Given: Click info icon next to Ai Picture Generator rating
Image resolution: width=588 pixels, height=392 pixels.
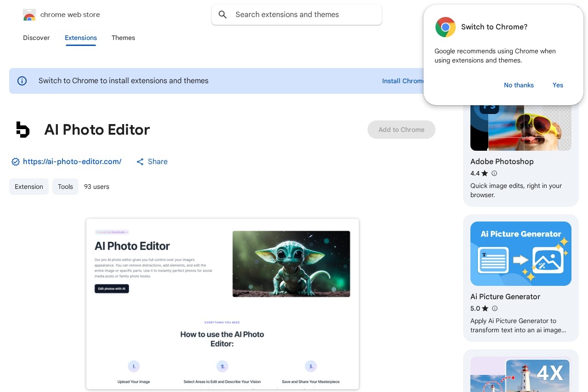Looking at the screenshot, I should [x=494, y=308].
